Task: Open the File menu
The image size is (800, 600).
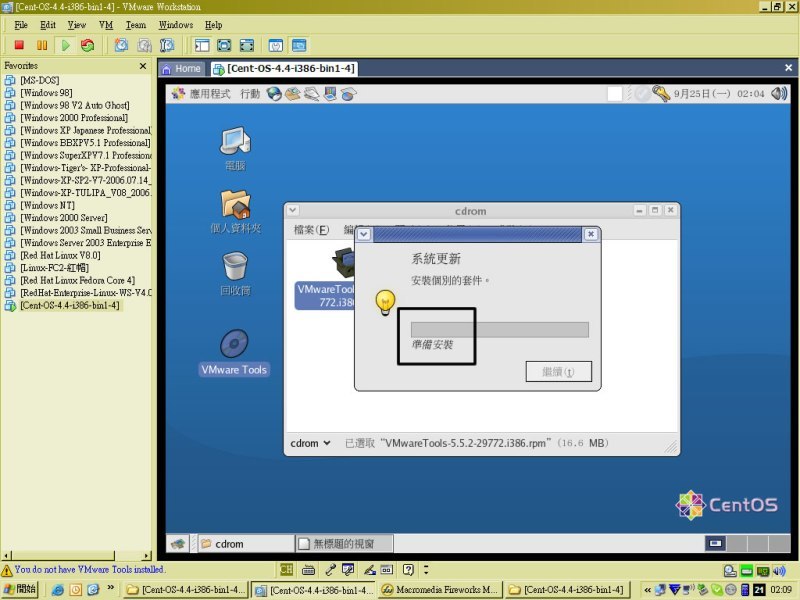Action: (x=21, y=25)
